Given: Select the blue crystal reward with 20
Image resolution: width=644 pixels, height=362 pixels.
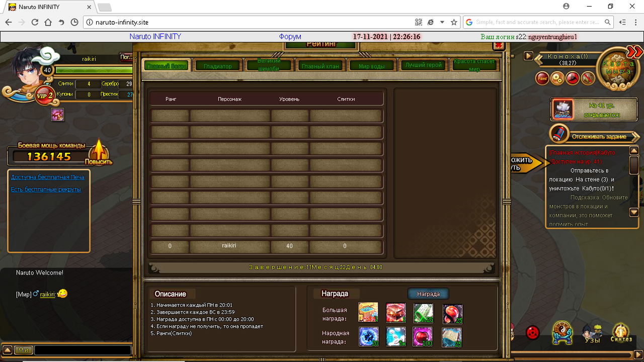Looking at the screenshot, I should coord(368,336).
